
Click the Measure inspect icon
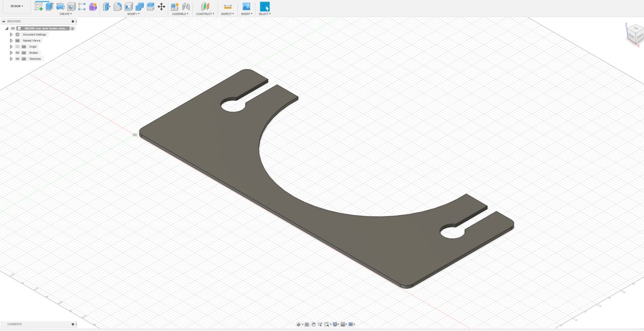tap(228, 7)
